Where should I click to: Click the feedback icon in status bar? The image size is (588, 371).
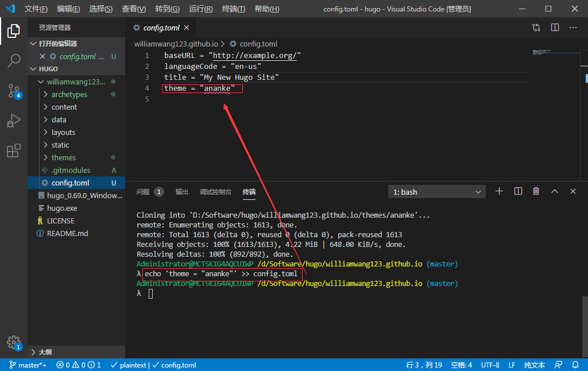click(x=558, y=365)
